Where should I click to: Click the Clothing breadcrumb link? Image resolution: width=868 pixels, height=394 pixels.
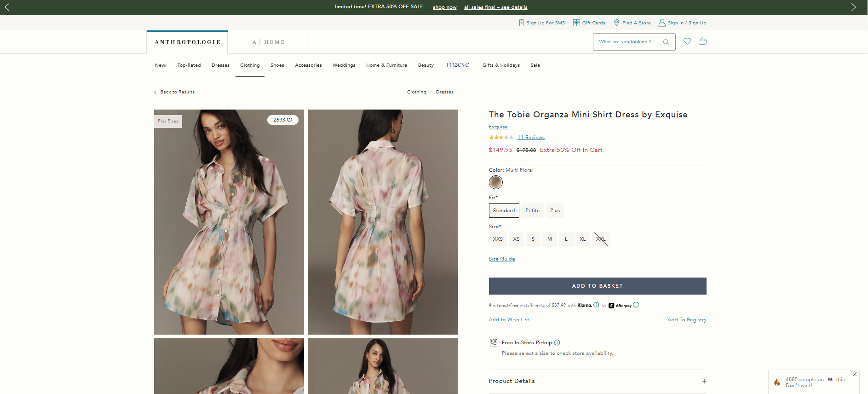click(417, 92)
